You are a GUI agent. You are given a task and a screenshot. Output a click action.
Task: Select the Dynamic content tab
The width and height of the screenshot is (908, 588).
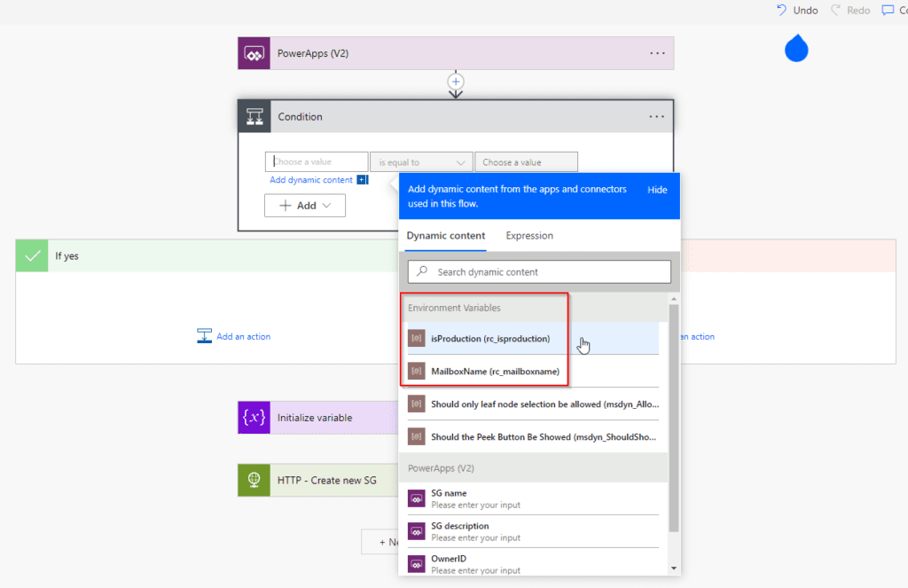tap(445, 236)
